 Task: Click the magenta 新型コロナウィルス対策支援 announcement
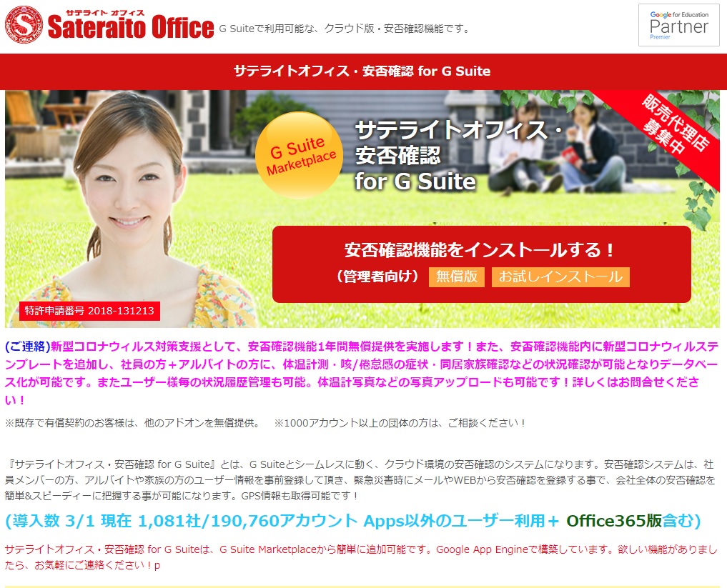(x=362, y=373)
